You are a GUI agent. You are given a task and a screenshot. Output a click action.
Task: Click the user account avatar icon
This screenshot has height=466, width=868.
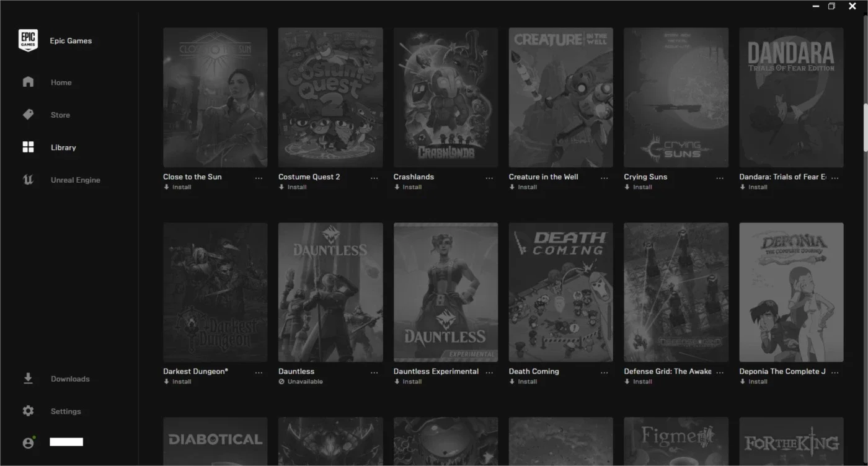click(x=29, y=442)
